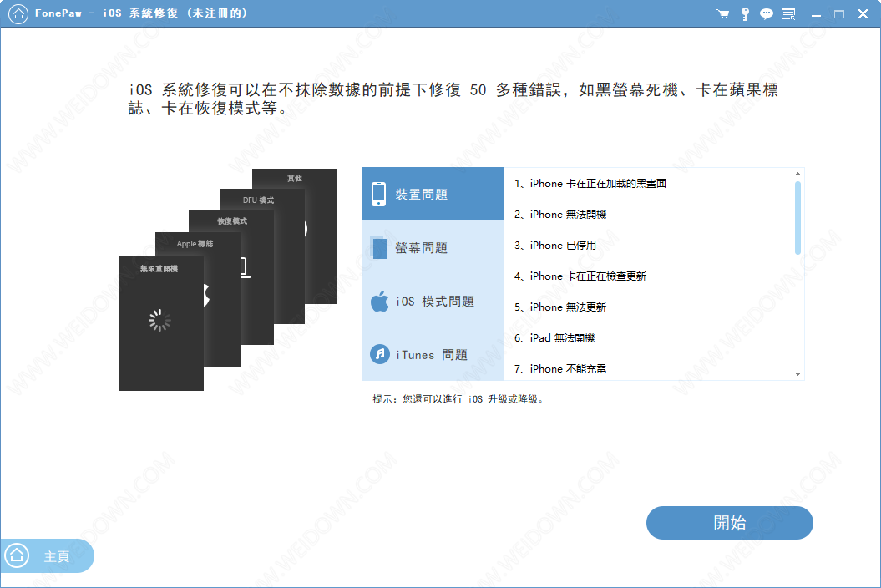Screen dimensions: 881x588
Task: Click the Apple logo icon beside iOS 模式問題
Action: click(380, 301)
